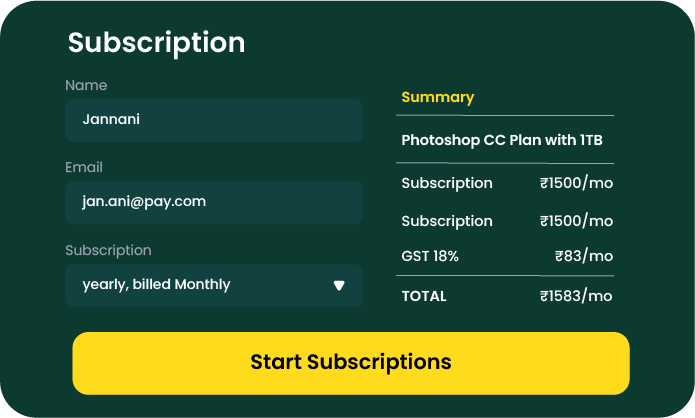Focus the Email field with jan.ani@pay.com
The width and height of the screenshot is (695, 418).
(213, 202)
